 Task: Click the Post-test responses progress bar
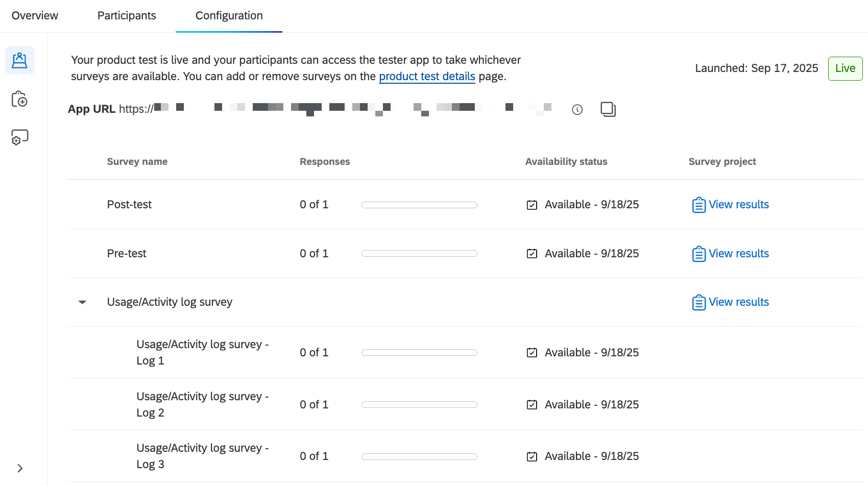point(419,204)
